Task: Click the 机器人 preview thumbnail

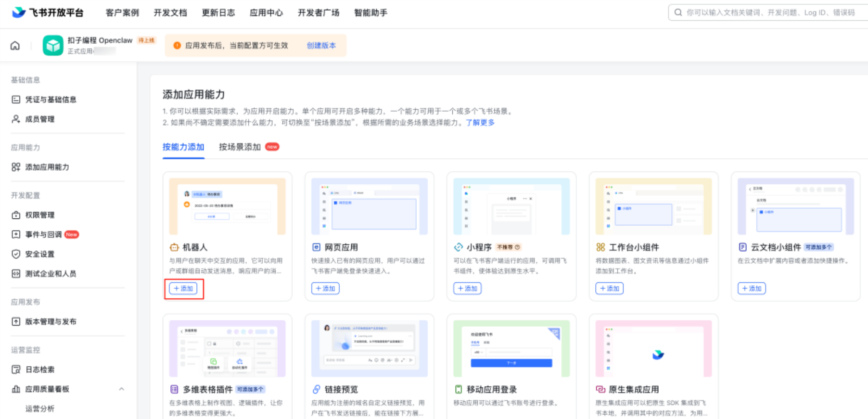Action: 228,206
